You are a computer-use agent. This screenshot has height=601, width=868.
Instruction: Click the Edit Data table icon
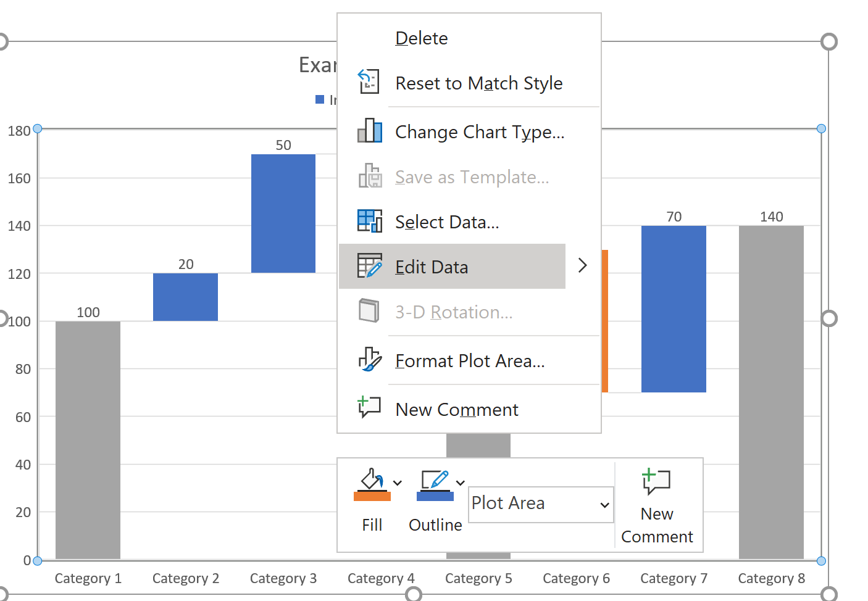coord(370,266)
